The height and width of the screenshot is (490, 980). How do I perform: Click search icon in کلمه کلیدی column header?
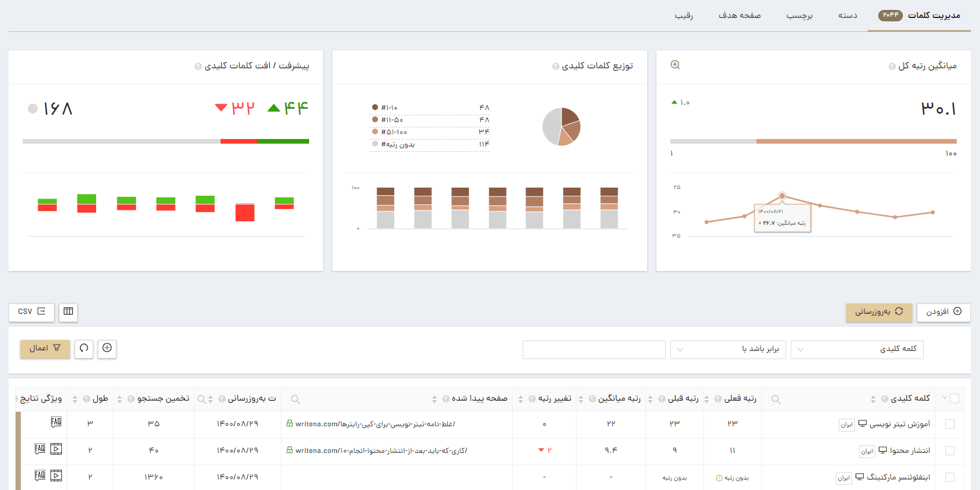coord(776,399)
